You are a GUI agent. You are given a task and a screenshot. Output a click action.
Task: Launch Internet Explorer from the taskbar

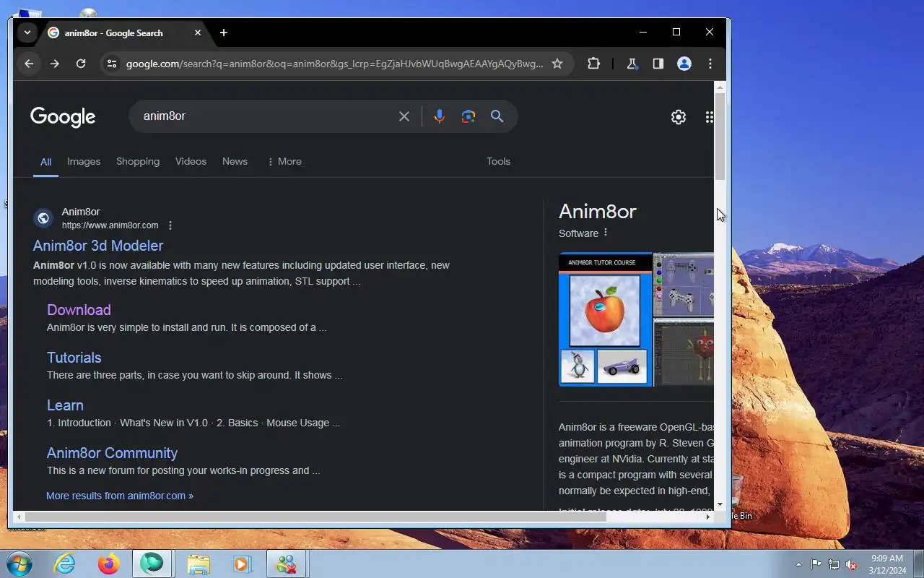[x=65, y=564]
